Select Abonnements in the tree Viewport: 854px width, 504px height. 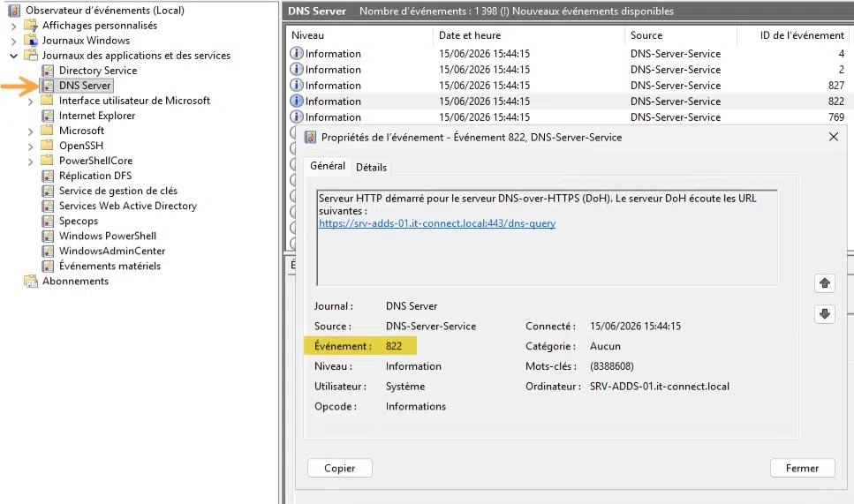click(x=75, y=282)
